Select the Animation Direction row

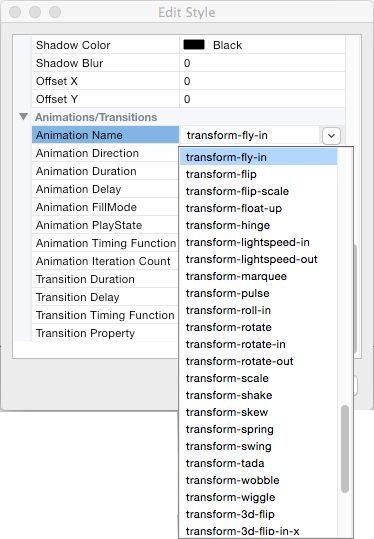tap(105, 153)
